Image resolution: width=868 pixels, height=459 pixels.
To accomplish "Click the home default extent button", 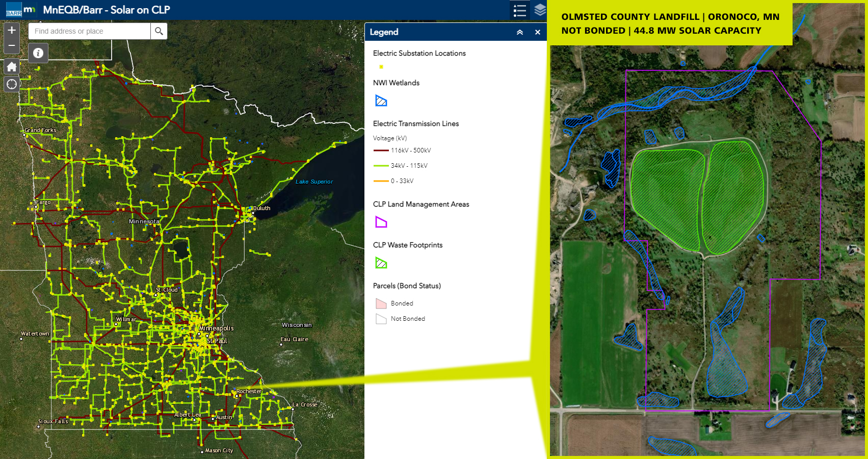I will [x=12, y=67].
